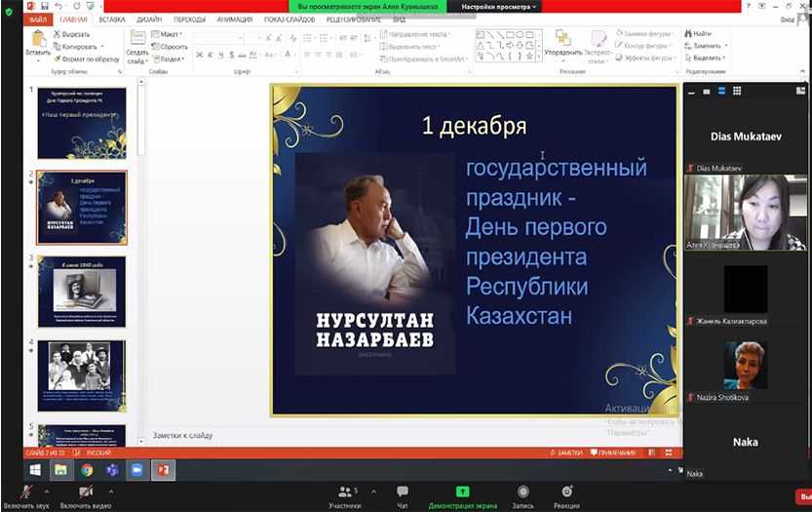Switch to the ДИЗАЙН ribbon tab

149,19
